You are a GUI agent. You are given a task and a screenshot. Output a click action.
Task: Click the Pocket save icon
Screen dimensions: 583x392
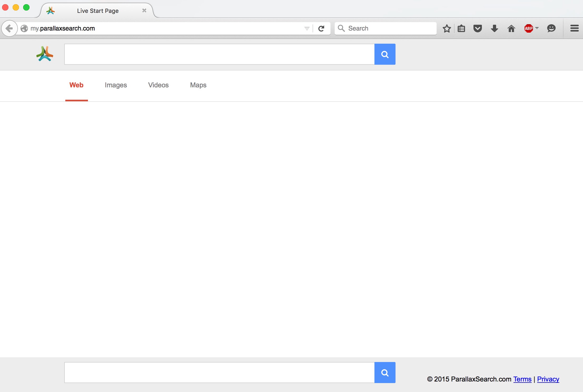click(478, 28)
